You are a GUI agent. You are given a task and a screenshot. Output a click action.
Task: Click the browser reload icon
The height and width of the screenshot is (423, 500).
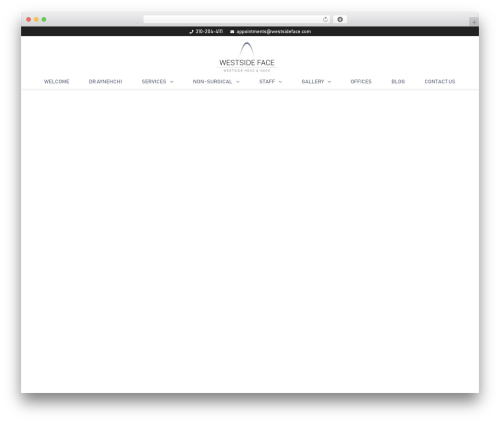coord(325,19)
